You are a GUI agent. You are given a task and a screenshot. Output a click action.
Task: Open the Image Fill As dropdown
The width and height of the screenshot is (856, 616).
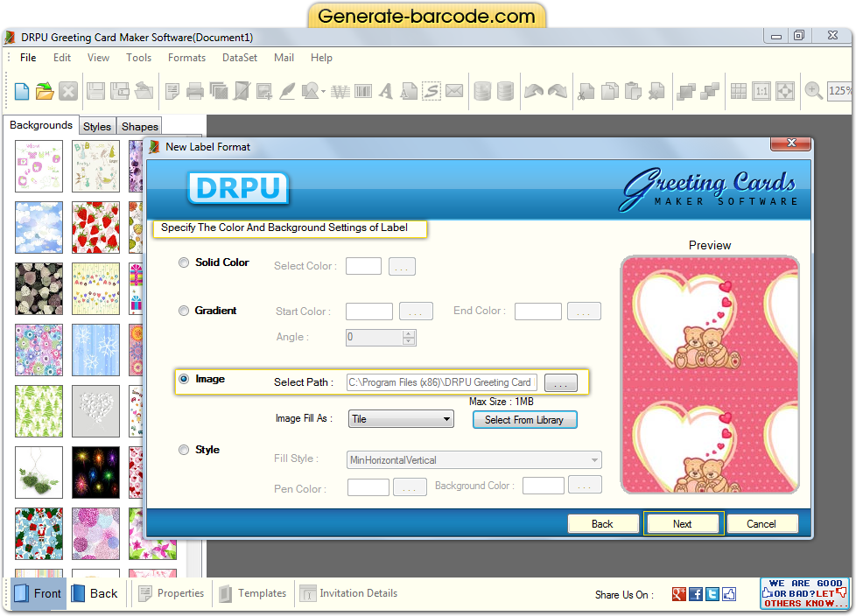tap(401, 419)
